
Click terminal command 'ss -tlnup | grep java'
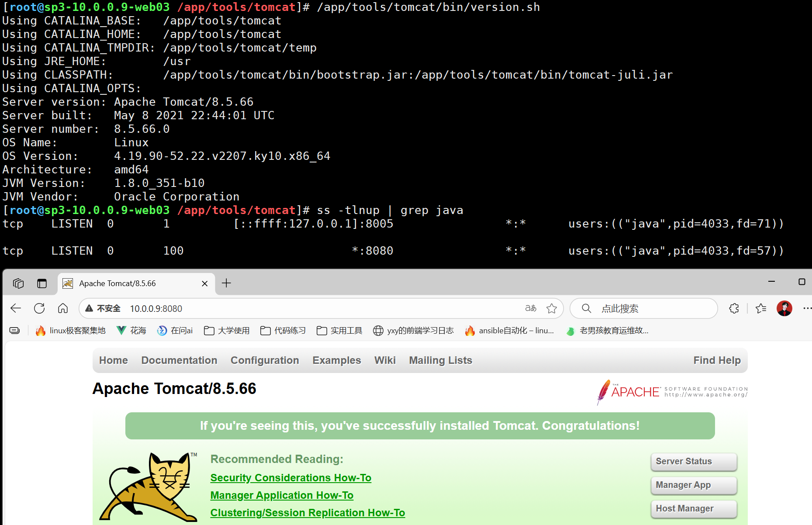pyautogui.click(x=390, y=210)
